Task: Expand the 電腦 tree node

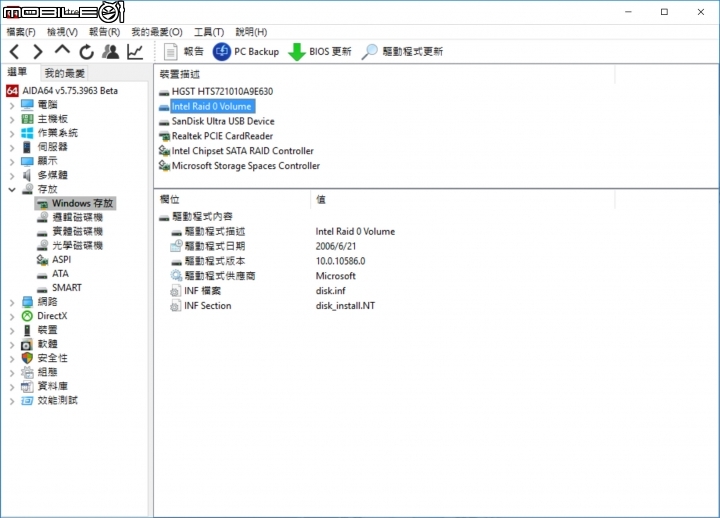Action: point(12,105)
